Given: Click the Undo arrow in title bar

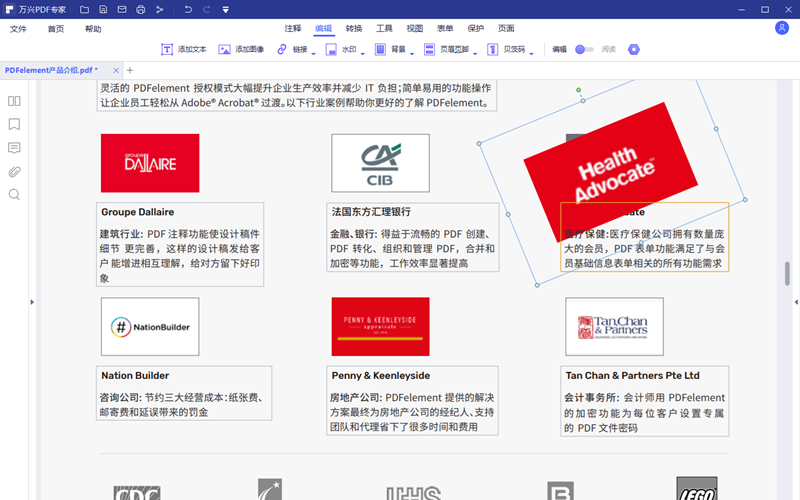Looking at the screenshot, I should point(188,9).
